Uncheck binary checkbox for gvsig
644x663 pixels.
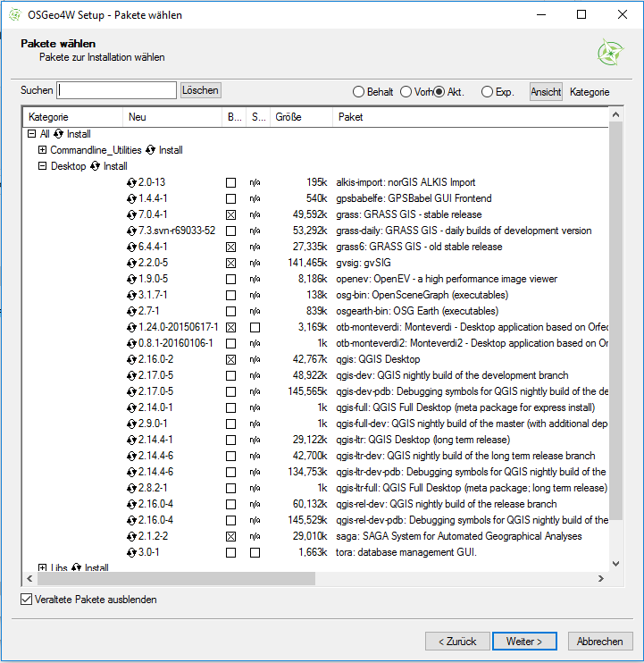pyautogui.click(x=230, y=263)
